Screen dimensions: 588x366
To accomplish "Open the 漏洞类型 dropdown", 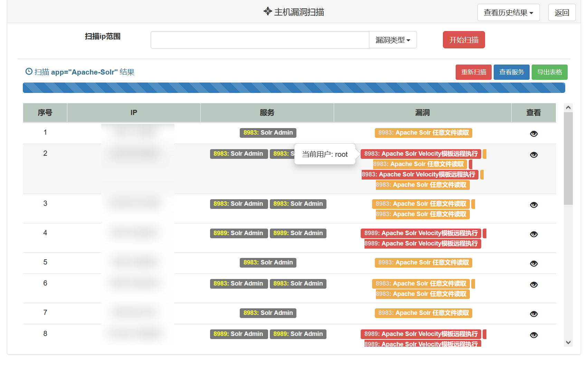I will point(393,40).
